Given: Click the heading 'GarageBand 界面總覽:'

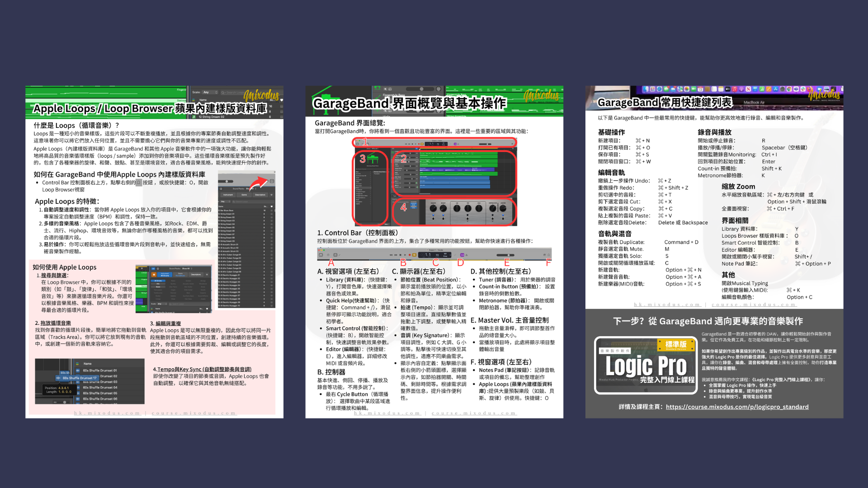Looking at the screenshot, I should click(350, 123).
